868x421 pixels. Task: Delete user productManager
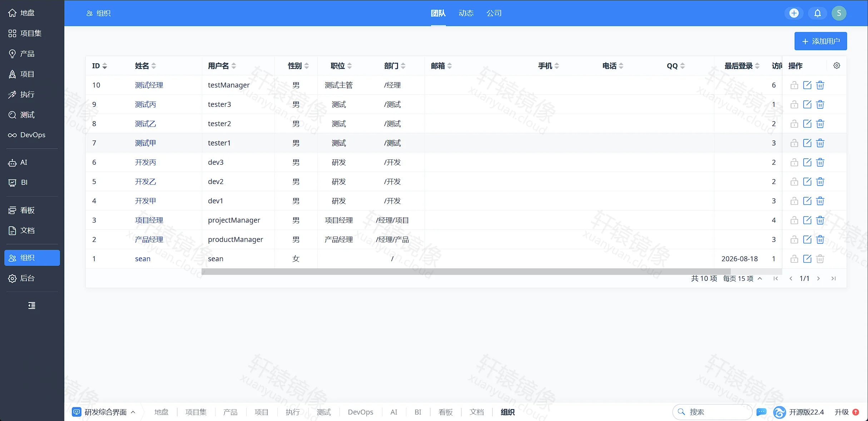coord(820,239)
